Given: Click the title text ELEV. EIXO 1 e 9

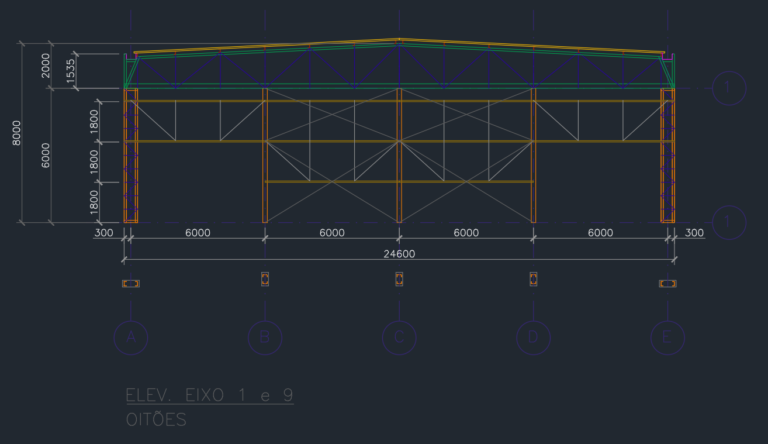Looking at the screenshot, I should (x=209, y=396).
